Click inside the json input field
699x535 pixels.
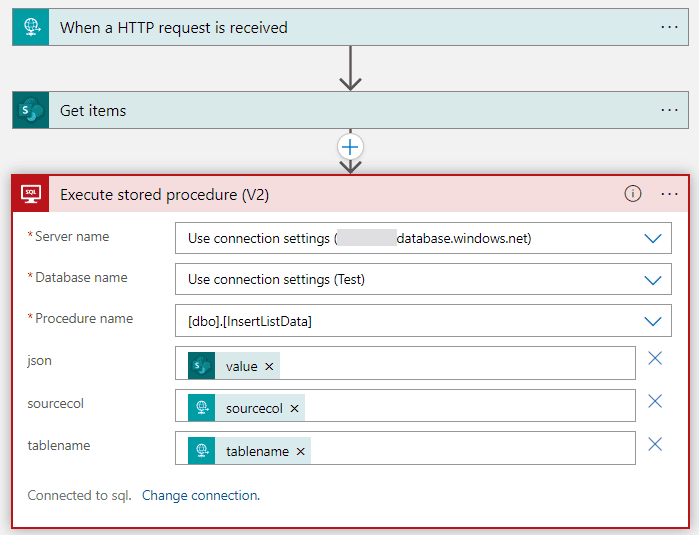405,363
